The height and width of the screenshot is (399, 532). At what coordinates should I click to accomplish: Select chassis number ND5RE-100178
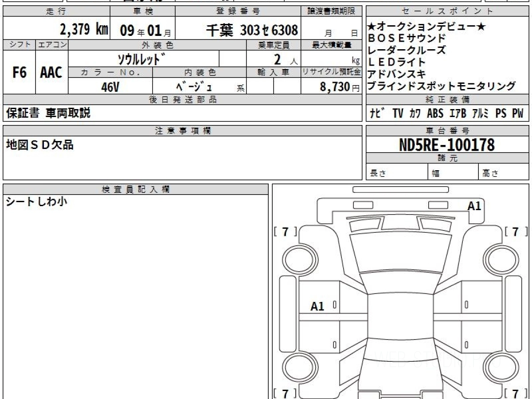(447, 145)
